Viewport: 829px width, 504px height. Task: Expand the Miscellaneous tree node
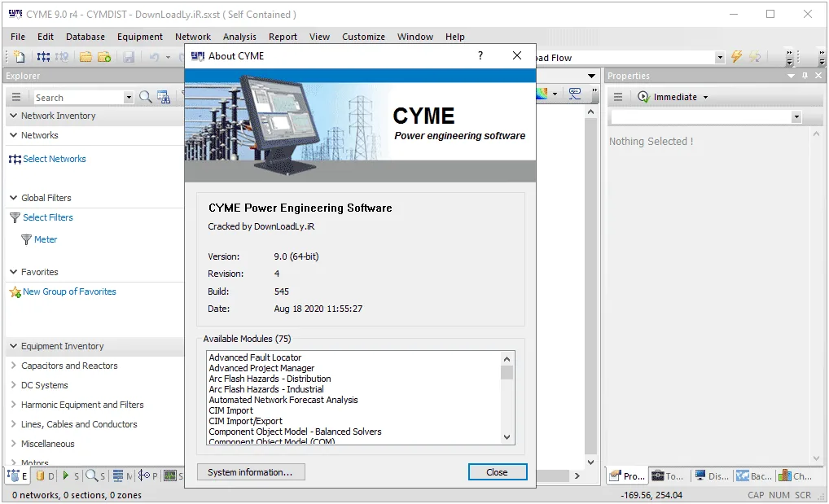14,443
